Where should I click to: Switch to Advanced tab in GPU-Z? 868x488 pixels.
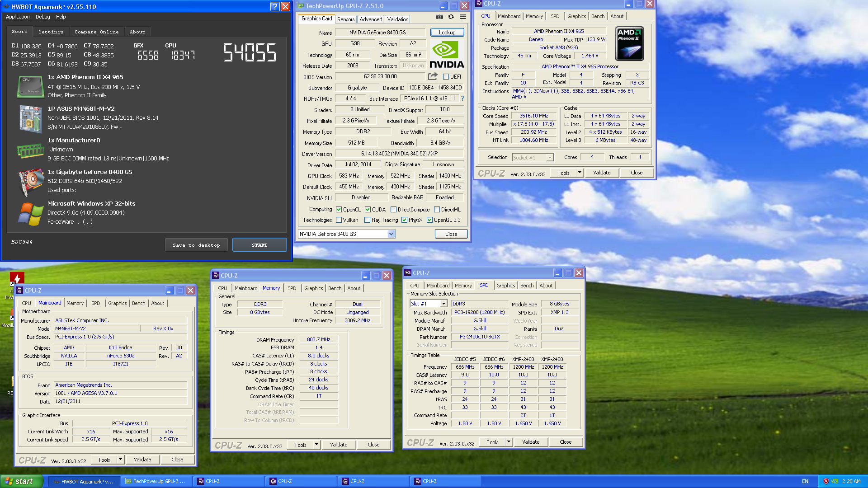tap(371, 19)
